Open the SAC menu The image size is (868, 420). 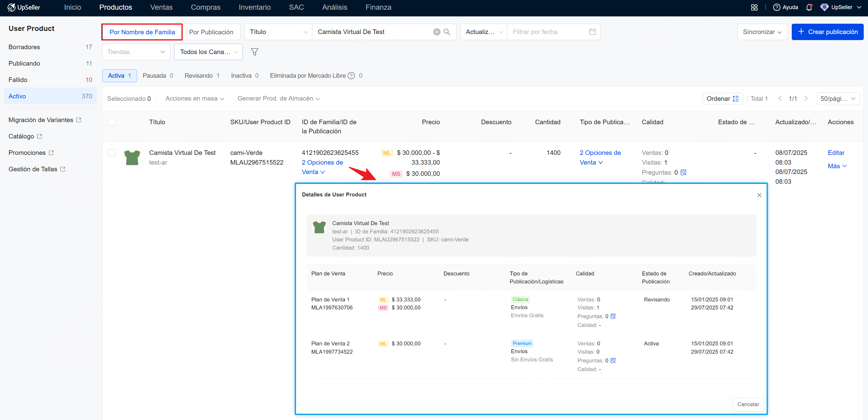pos(296,7)
